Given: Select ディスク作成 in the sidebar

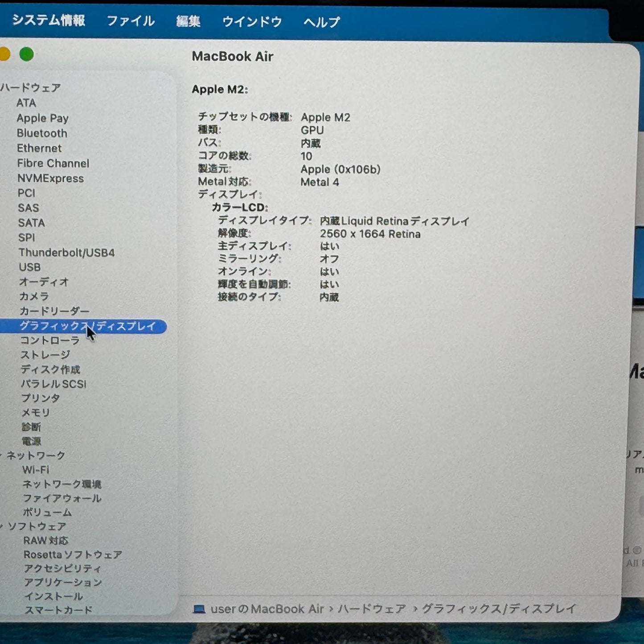Looking at the screenshot, I should coord(50,369).
